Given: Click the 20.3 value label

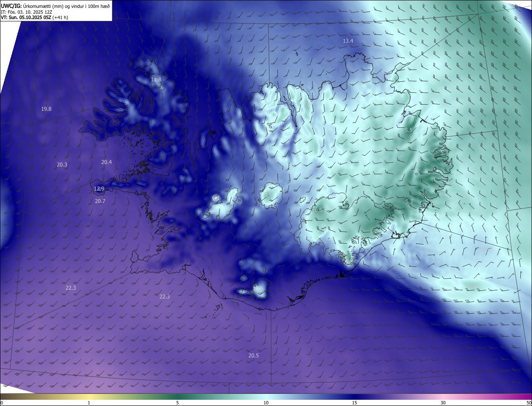Looking at the screenshot, I should tap(62, 165).
